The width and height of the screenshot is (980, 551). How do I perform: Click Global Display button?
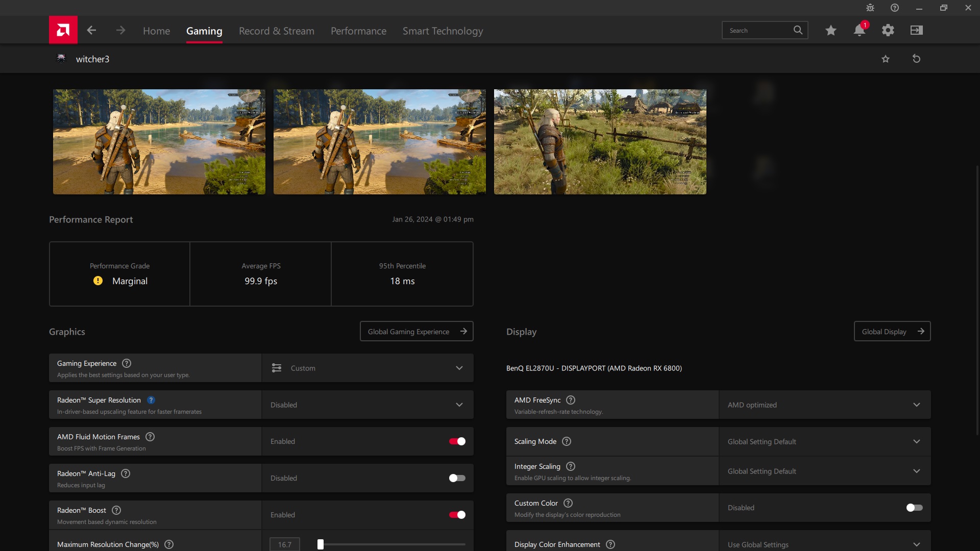[892, 331]
